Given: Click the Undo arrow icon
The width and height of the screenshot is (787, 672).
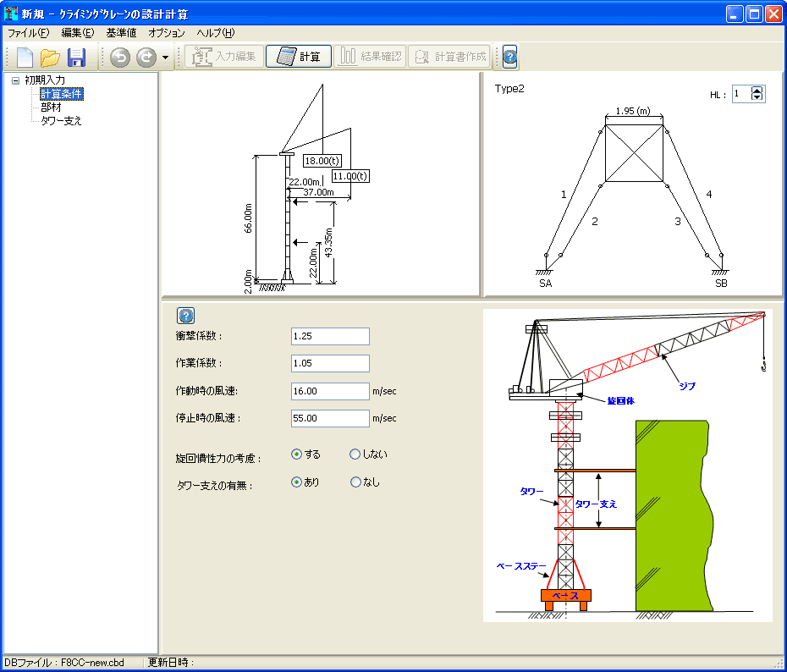Looking at the screenshot, I should coord(120,58).
